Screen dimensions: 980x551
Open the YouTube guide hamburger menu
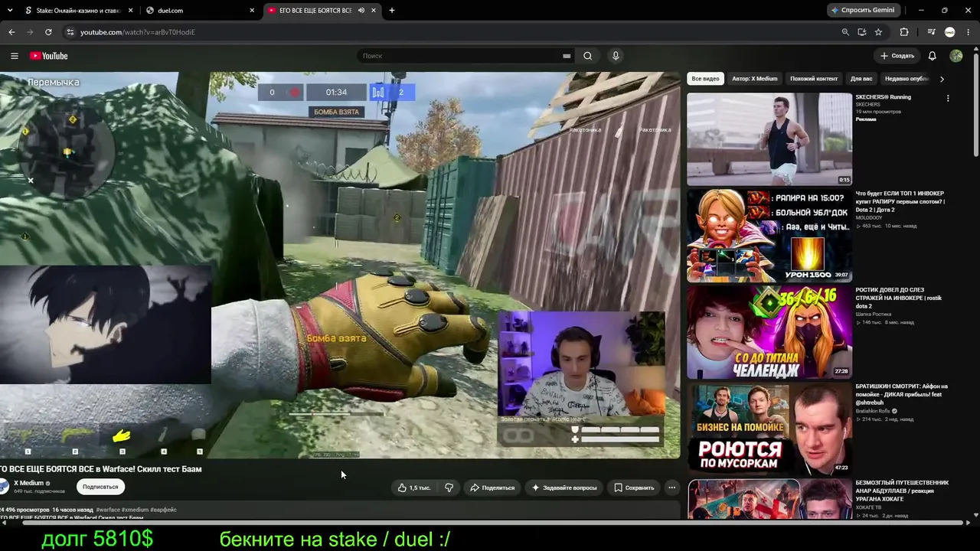pyautogui.click(x=14, y=56)
